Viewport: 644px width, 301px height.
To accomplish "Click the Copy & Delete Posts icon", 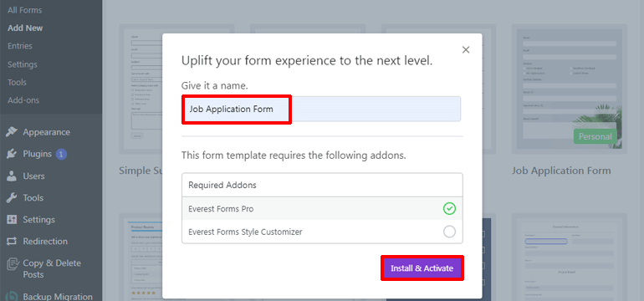I will click(12, 263).
